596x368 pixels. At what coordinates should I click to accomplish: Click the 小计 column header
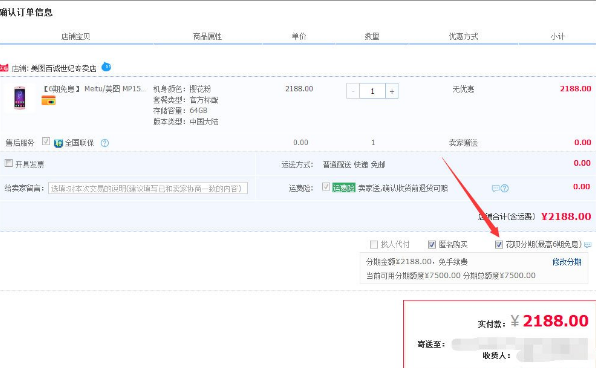[x=557, y=36]
